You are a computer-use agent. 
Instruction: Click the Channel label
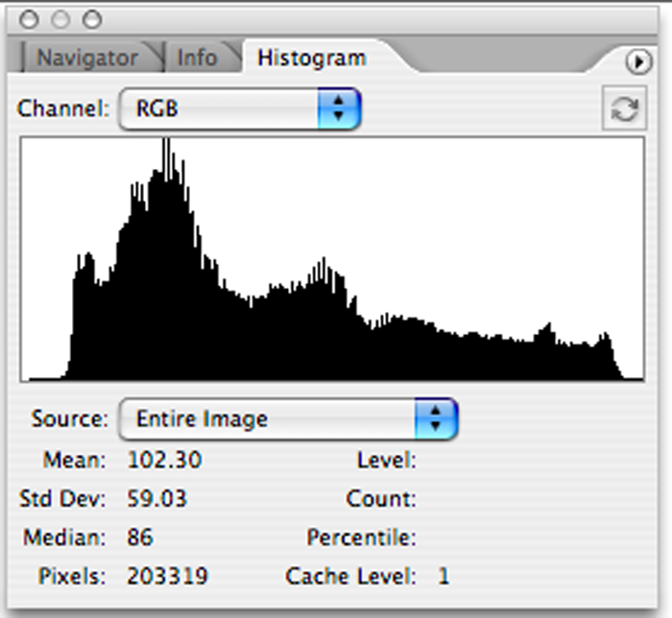pos(63,108)
